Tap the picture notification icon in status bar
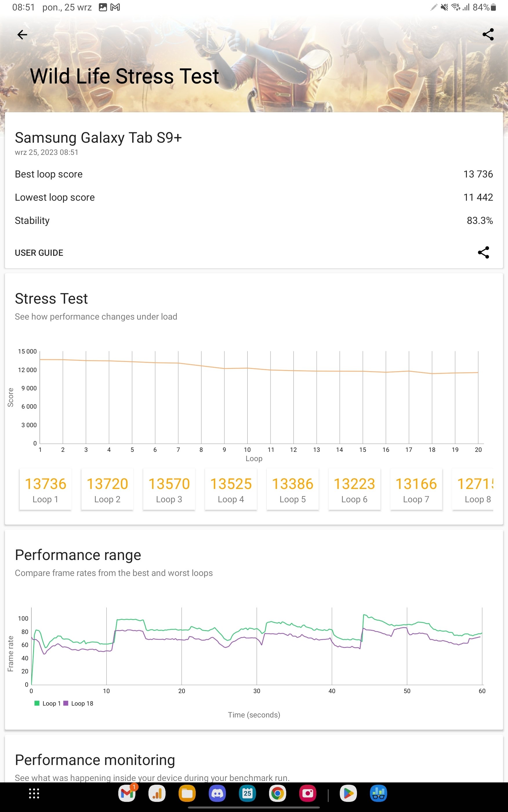508x812 pixels. click(103, 7)
